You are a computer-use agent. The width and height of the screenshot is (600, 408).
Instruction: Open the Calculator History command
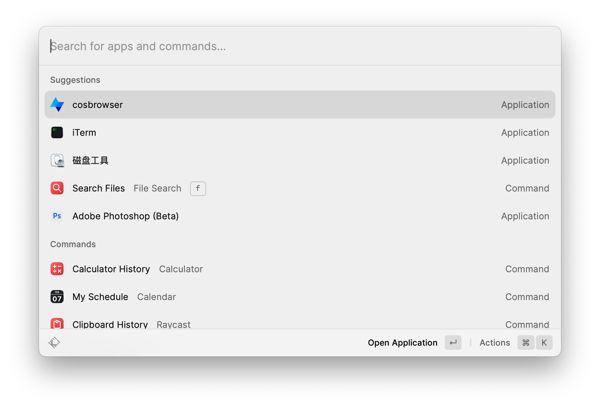[x=300, y=269]
